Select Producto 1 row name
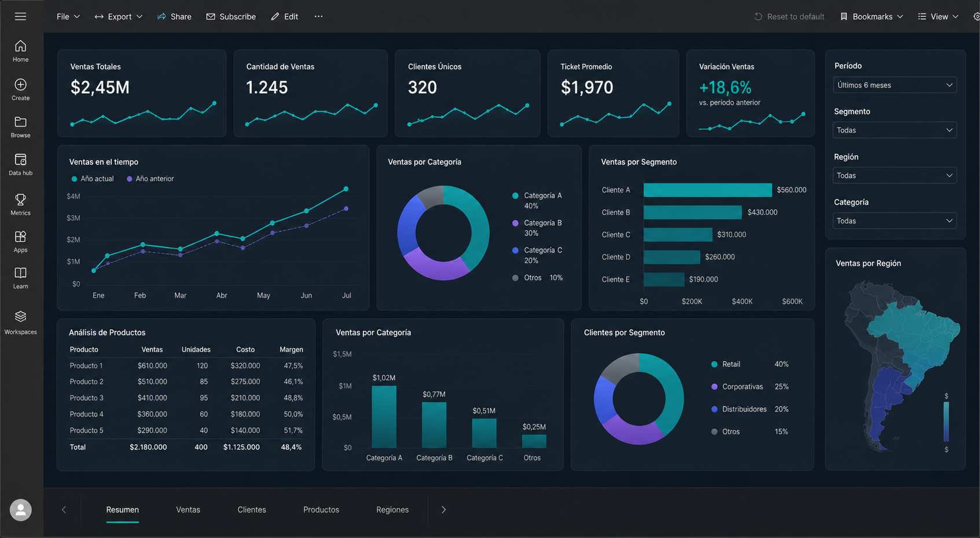Viewport: 980px width, 538px height. (x=86, y=366)
